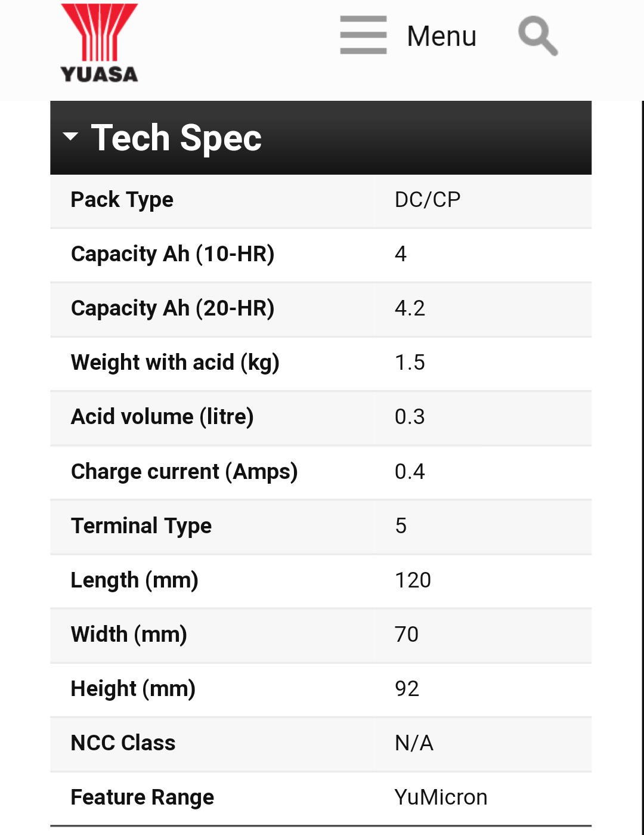Select the Pack Type row label
This screenshot has width=644, height=835.
pos(122,200)
